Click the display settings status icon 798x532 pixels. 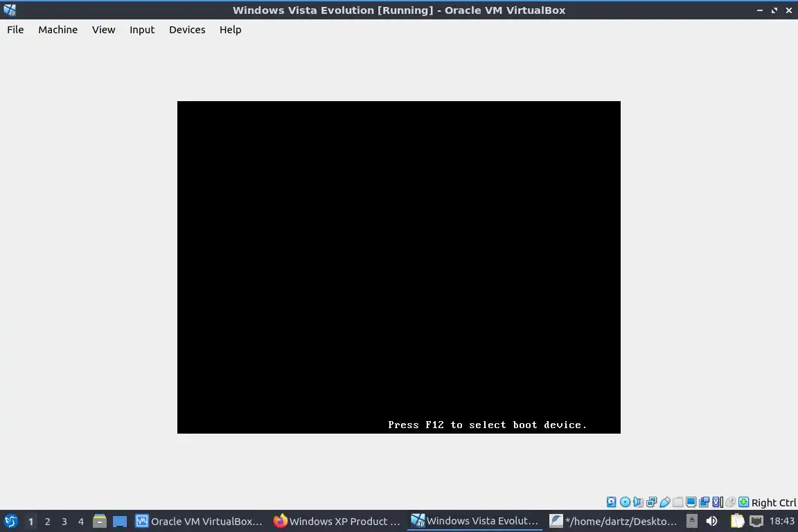coord(691,502)
